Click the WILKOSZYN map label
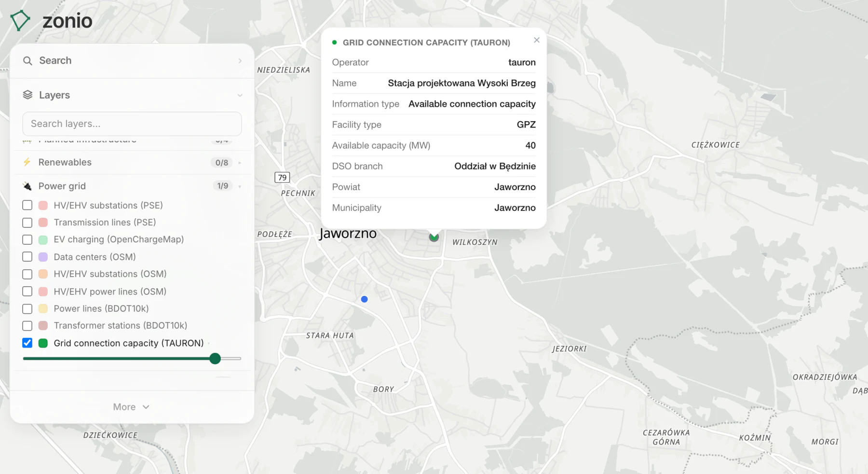 pyautogui.click(x=475, y=242)
